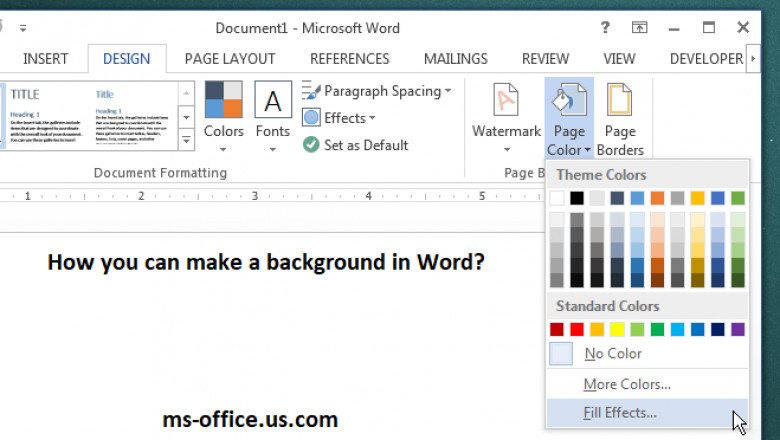Screen dimensions: 780x440
Task: Click the Effects circle icon
Action: point(311,118)
